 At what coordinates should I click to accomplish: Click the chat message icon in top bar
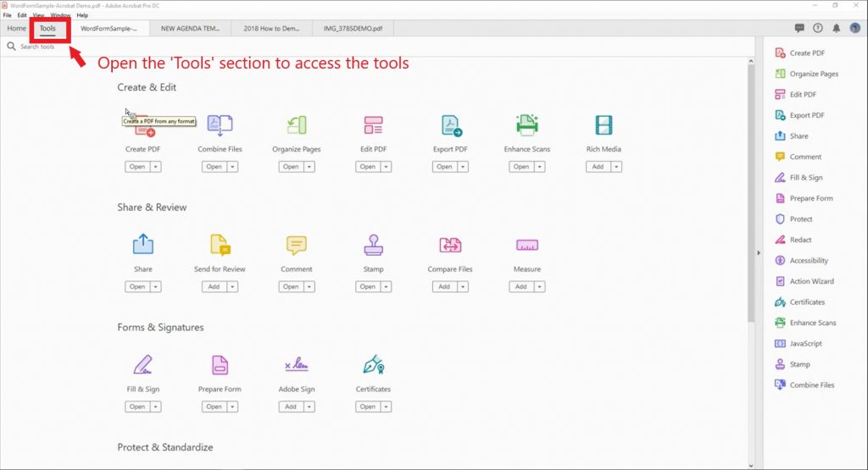799,28
